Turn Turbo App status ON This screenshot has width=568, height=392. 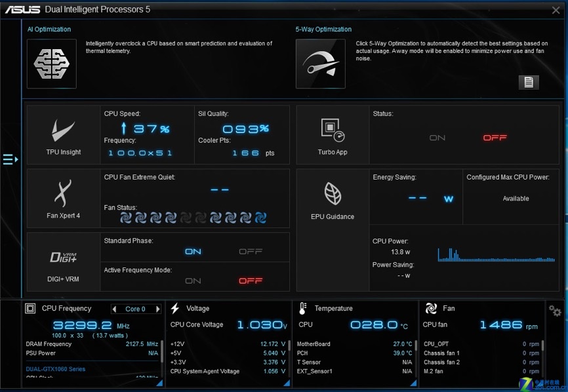(437, 138)
